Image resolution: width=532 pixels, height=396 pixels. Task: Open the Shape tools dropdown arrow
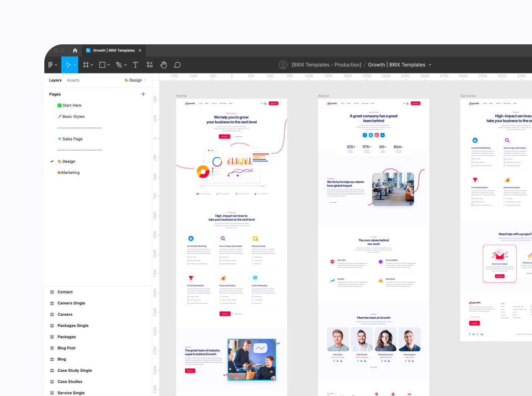tap(109, 65)
